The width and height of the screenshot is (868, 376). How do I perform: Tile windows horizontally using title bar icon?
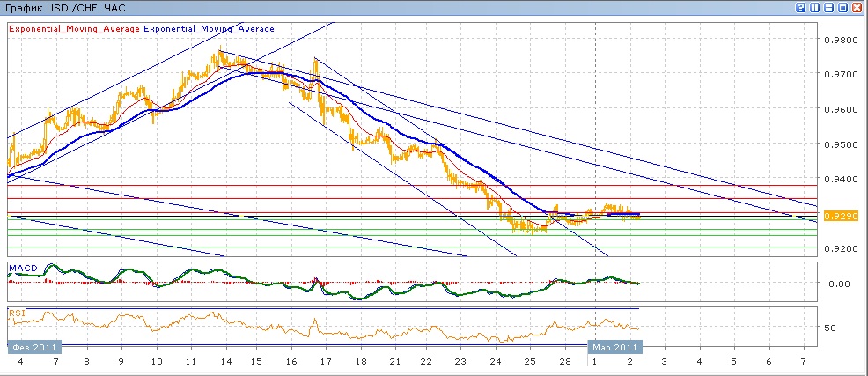[x=829, y=7]
